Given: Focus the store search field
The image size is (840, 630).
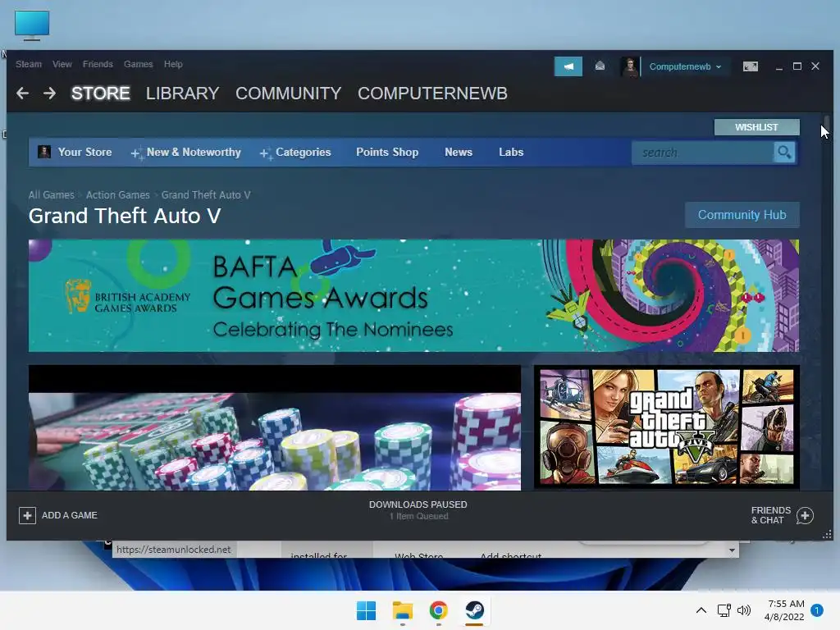Looking at the screenshot, I should pyautogui.click(x=703, y=153).
